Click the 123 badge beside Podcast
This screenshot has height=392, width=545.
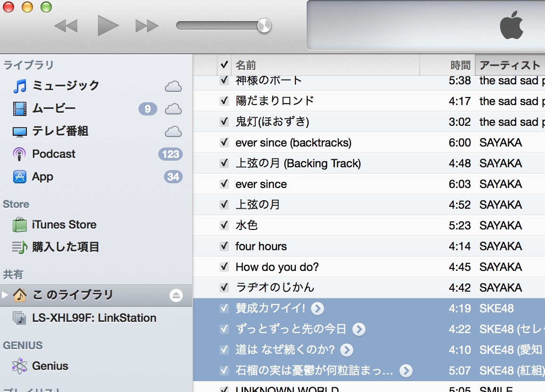[171, 154]
